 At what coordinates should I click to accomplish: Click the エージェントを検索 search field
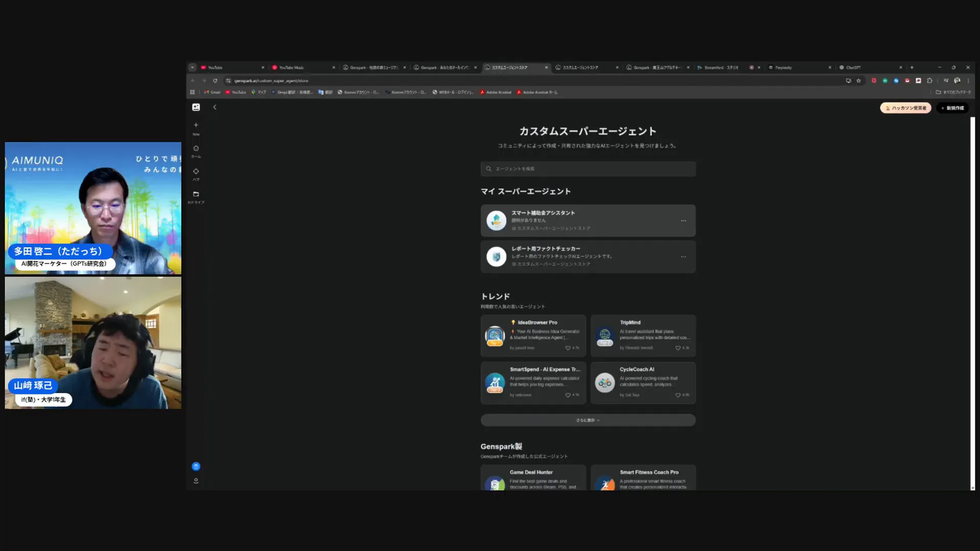click(x=587, y=168)
